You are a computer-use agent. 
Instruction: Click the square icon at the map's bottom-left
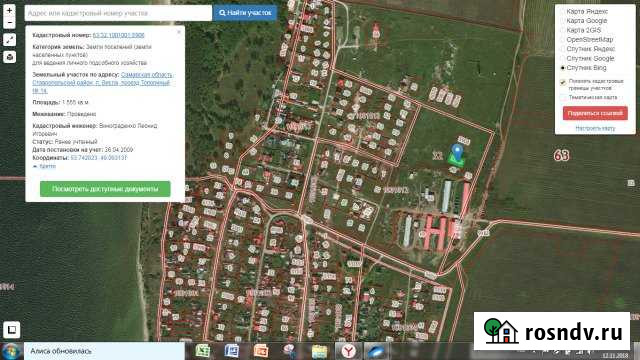[x=12, y=329]
